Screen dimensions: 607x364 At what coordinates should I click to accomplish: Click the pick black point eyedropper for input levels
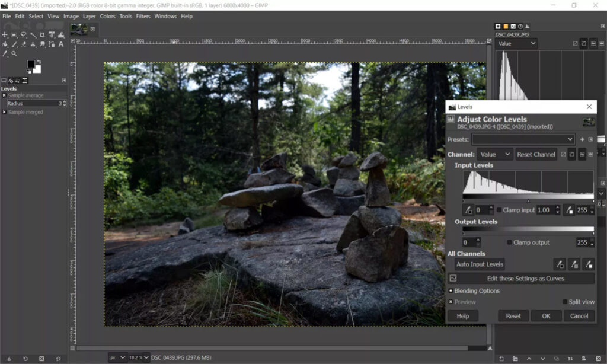(x=468, y=210)
